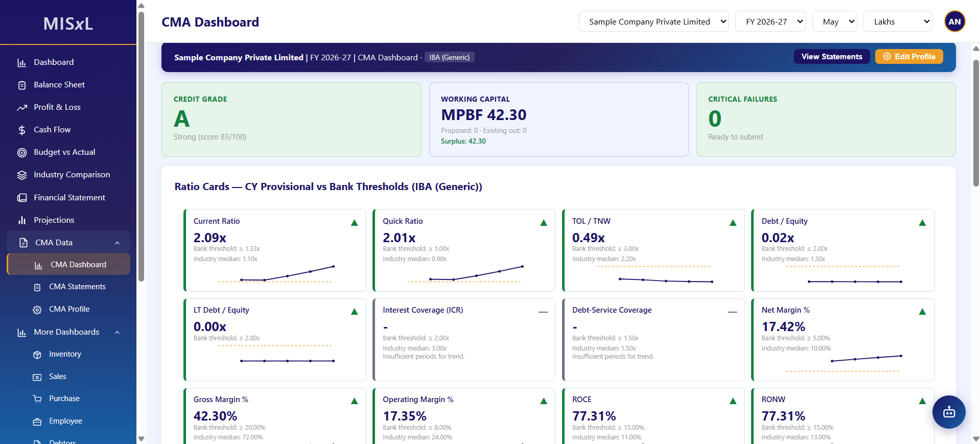Viewport: 980px width, 444px height.
Task: Click the sidebar vertical scrollbar thumb
Action: click(142, 146)
